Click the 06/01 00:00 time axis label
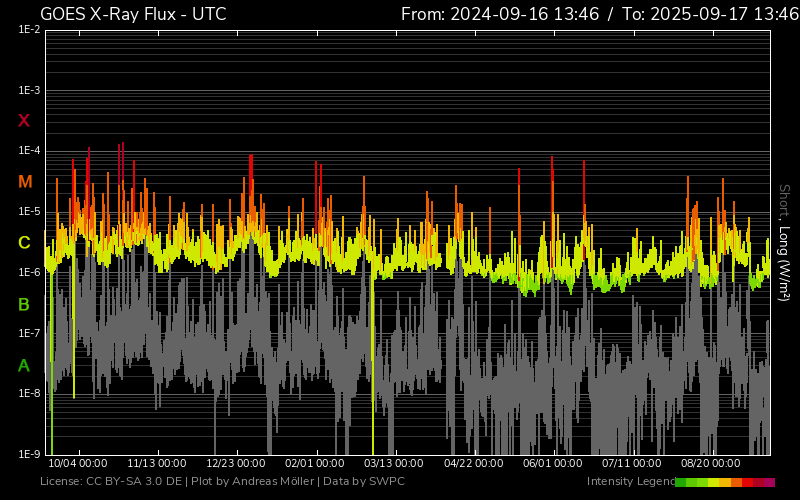The image size is (800, 500). [x=552, y=464]
